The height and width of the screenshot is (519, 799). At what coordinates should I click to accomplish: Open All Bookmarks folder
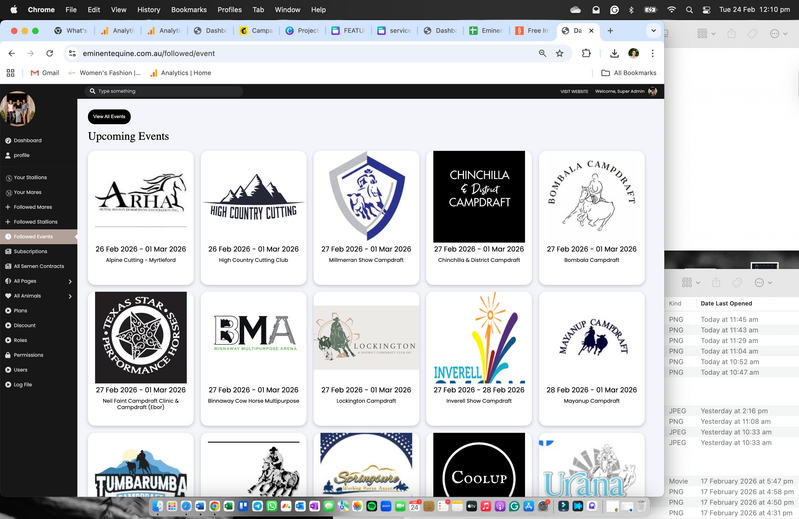coord(629,73)
